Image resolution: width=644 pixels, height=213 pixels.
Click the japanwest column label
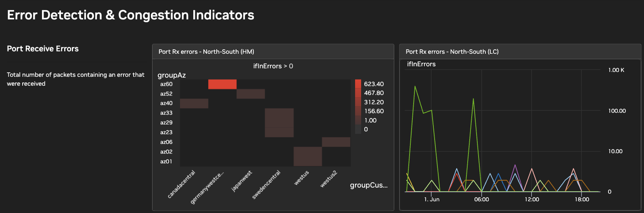pos(242,181)
